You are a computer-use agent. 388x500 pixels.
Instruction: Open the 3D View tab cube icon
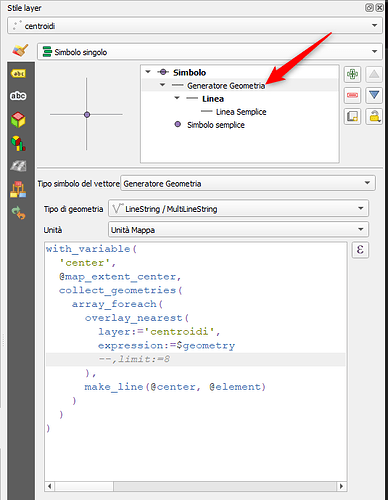tap(18, 120)
